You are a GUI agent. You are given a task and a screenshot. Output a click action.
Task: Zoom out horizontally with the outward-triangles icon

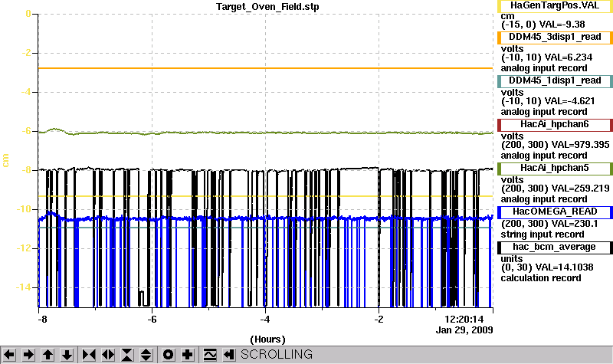pos(108,355)
